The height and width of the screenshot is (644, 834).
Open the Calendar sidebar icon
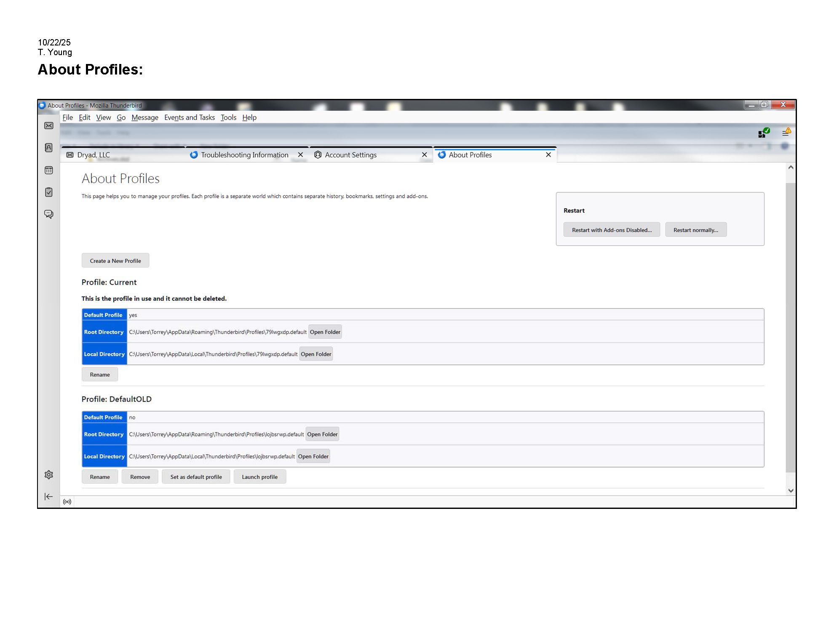[x=49, y=170]
